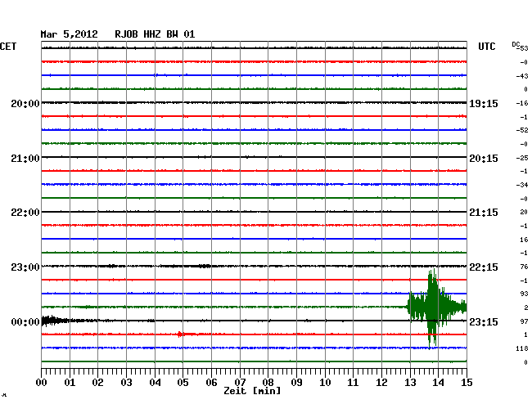
Task: Click the 23:15 UTC time label
Action: [x=484, y=321]
